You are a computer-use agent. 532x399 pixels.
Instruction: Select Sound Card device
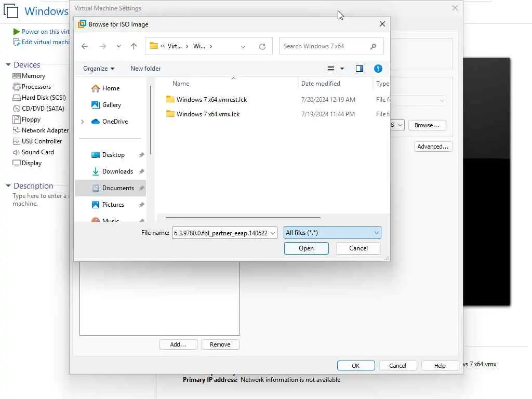[x=33, y=152]
